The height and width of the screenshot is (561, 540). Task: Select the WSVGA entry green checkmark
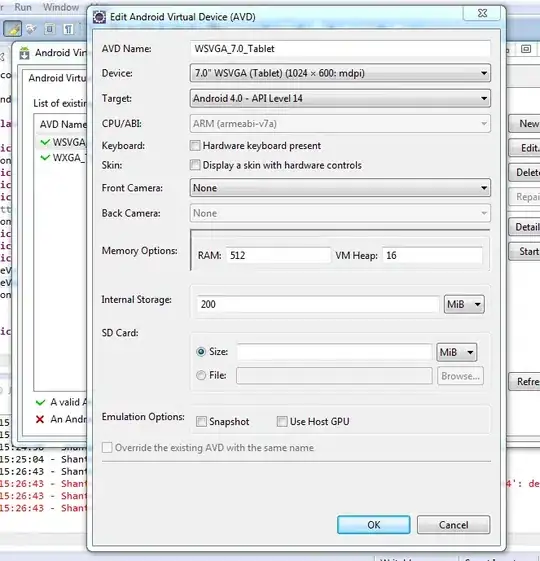click(45, 142)
